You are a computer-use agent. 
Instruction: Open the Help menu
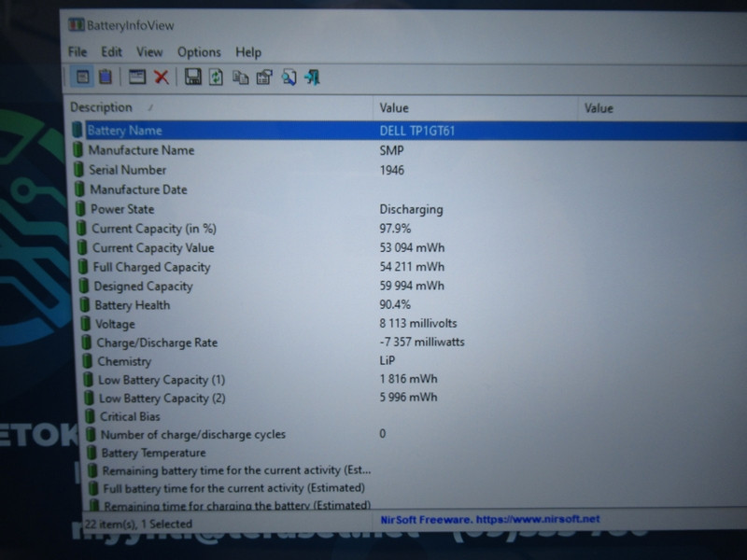(248, 52)
